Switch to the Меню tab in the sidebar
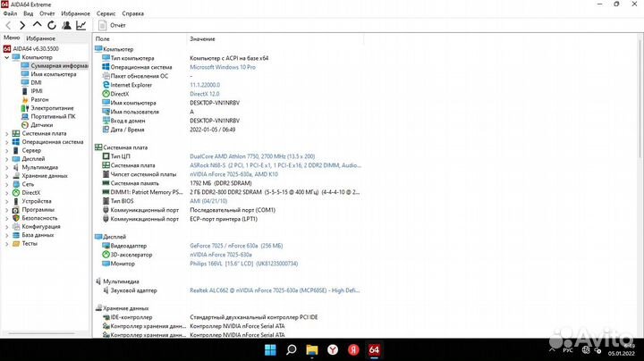Image resolution: width=644 pixels, height=361 pixels. pyautogui.click(x=12, y=38)
